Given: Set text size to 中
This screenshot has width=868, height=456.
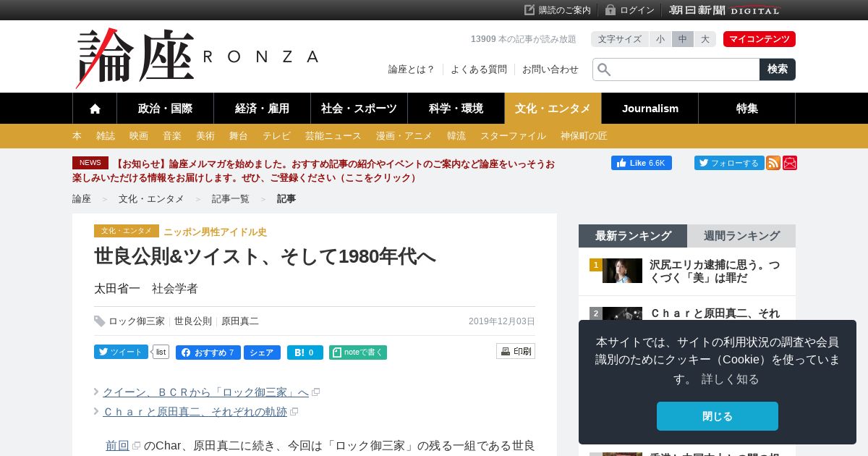Looking at the screenshot, I should (x=683, y=39).
